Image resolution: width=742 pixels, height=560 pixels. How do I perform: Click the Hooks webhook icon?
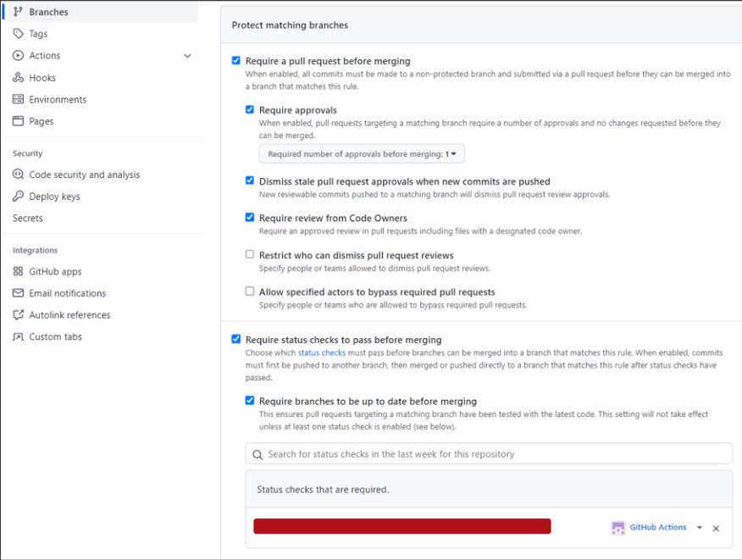tap(19, 78)
